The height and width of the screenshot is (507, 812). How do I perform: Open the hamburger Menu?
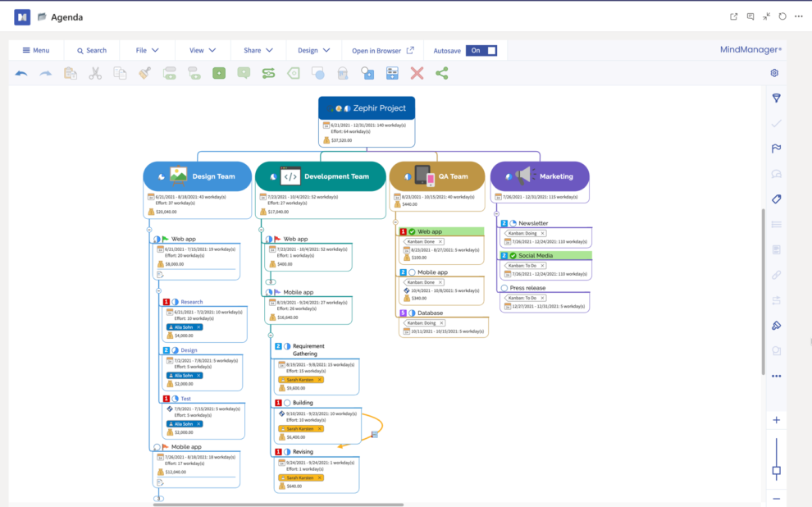pos(36,51)
